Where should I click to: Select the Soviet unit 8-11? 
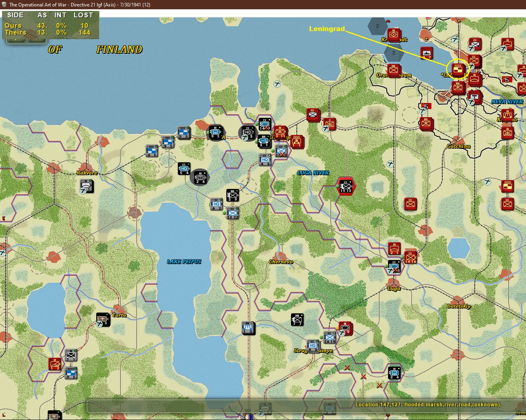[280, 132]
